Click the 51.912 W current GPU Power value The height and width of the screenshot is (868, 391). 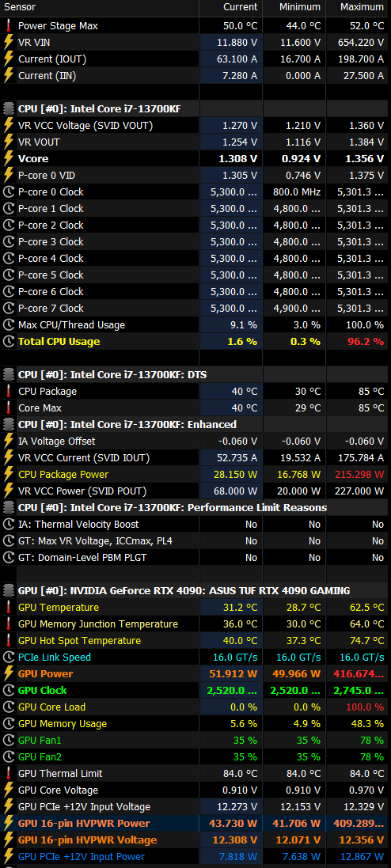(233, 673)
